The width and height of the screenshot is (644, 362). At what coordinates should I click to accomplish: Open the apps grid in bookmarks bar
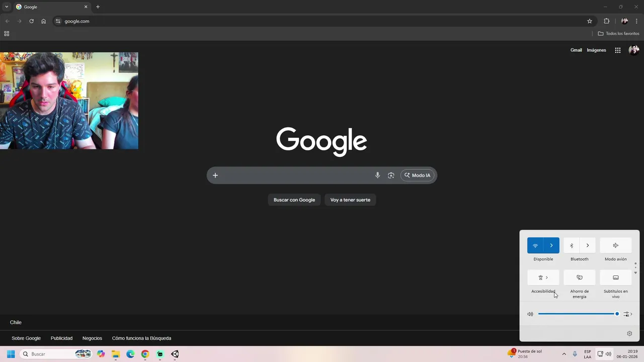7,34
